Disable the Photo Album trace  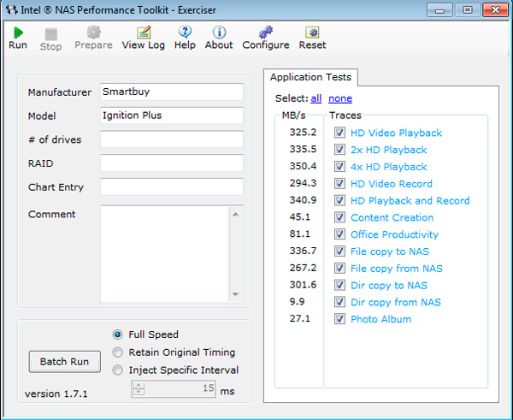pos(339,319)
